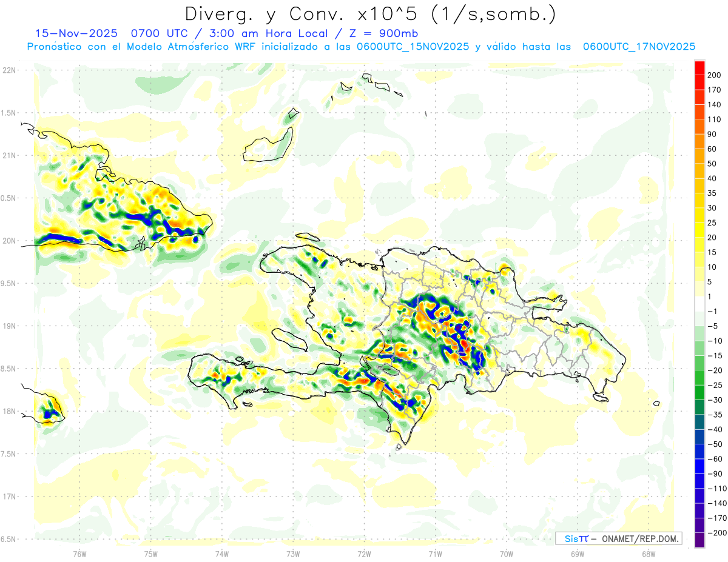Click the '-140' color scale label

click(716, 504)
